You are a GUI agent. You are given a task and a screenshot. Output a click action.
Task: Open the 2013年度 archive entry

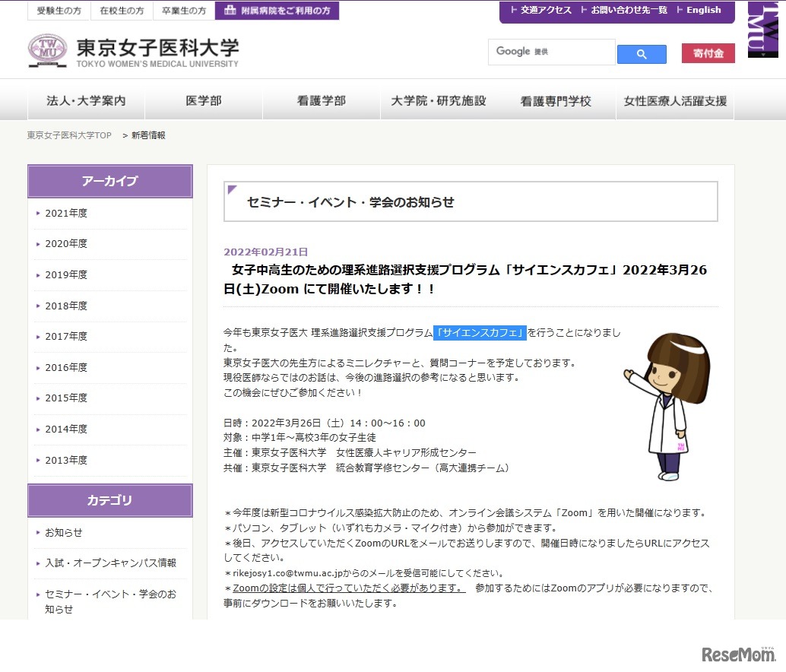tap(66, 460)
